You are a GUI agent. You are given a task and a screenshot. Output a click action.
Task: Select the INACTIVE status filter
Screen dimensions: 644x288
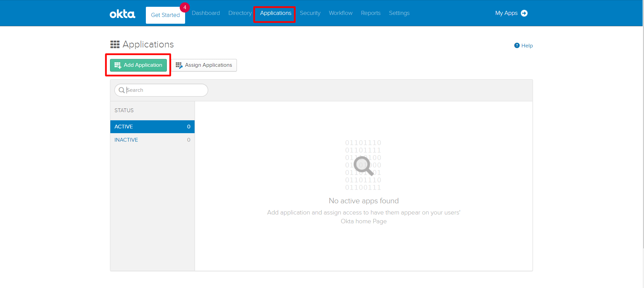(152, 140)
